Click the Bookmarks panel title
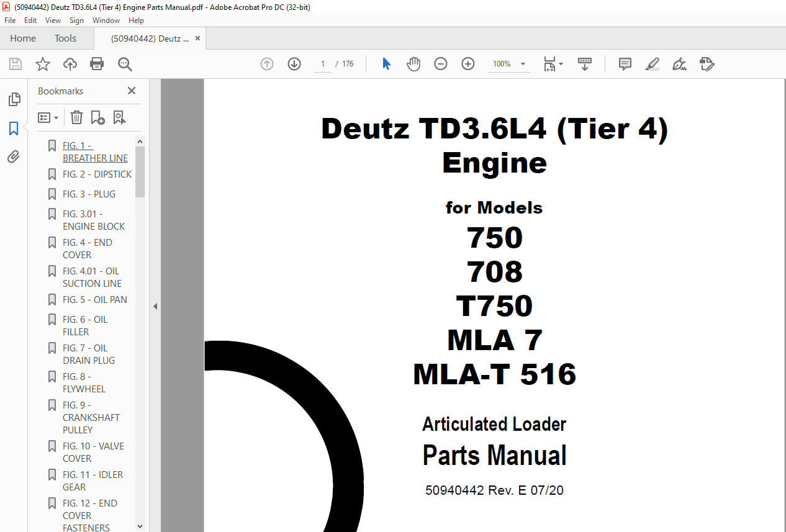The width and height of the screenshot is (786, 532). click(x=60, y=91)
